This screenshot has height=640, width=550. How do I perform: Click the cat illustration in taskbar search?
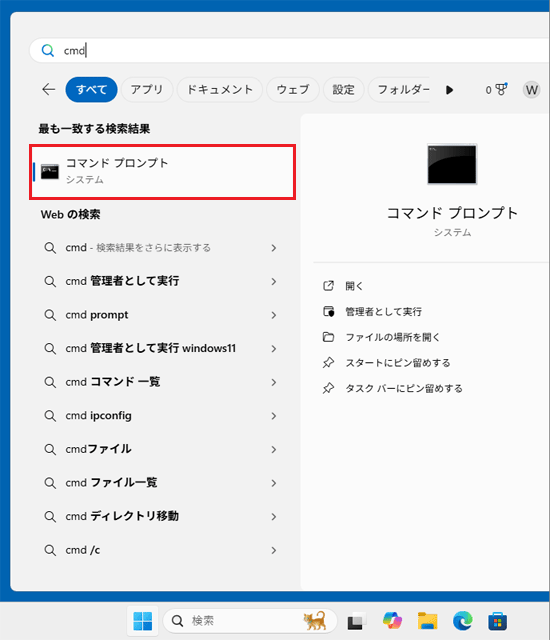pyautogui.click(x=315, y=620)
